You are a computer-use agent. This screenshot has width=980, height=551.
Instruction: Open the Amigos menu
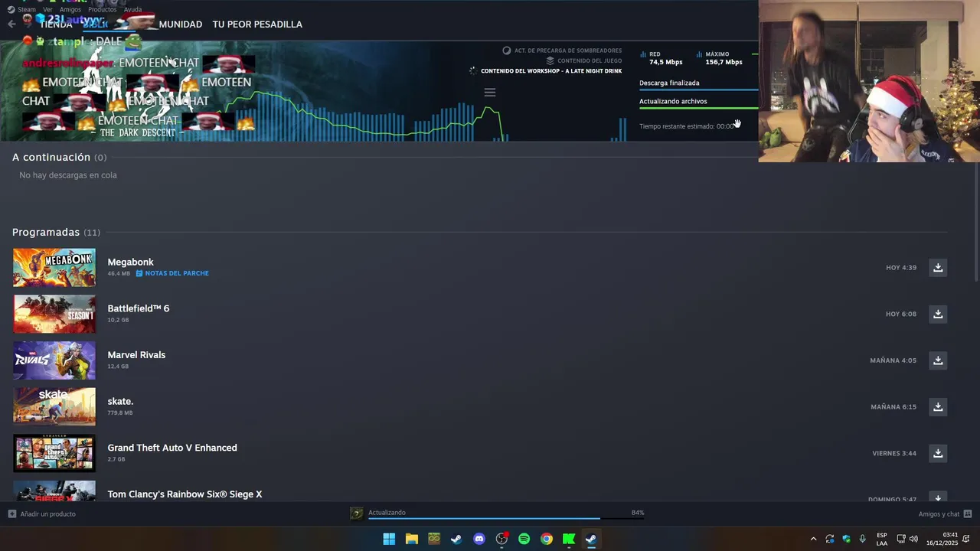70,9
